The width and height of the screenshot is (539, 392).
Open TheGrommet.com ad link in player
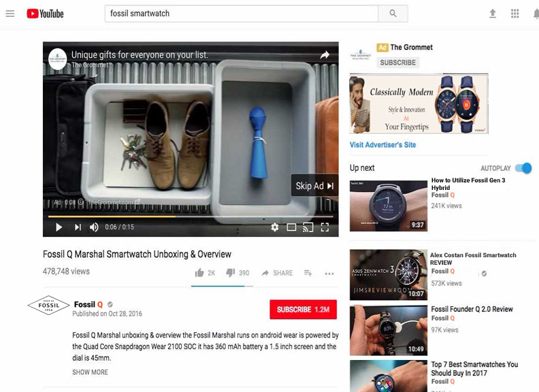pos(114,202)
